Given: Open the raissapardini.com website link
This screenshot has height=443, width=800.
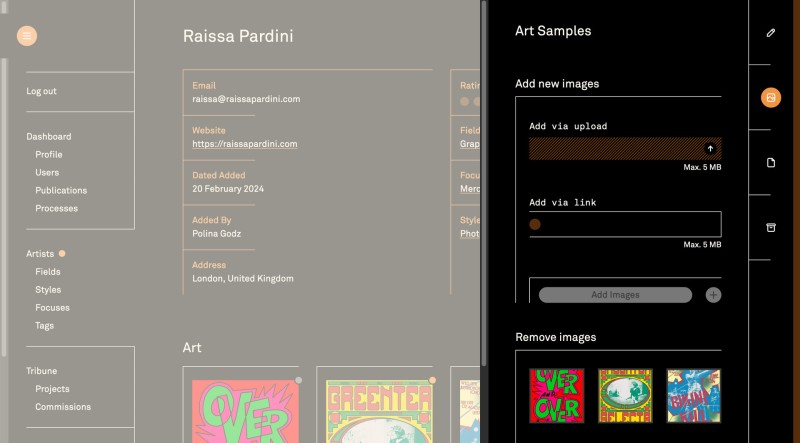Looking at the screenshot, I should tap(244, 144).
